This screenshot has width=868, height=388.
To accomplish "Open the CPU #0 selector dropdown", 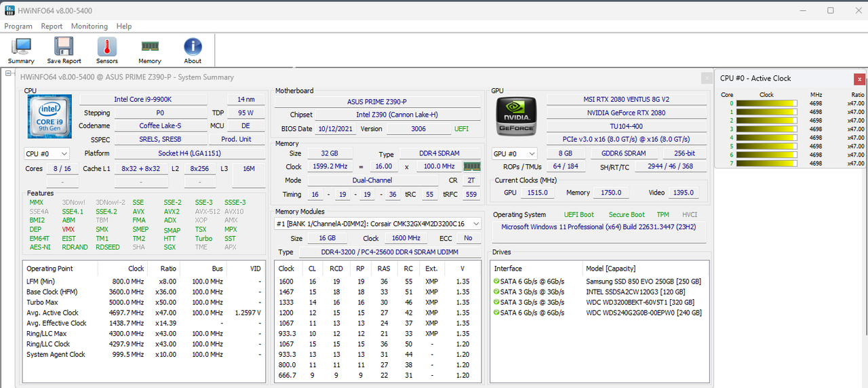I will click(46, 154).
